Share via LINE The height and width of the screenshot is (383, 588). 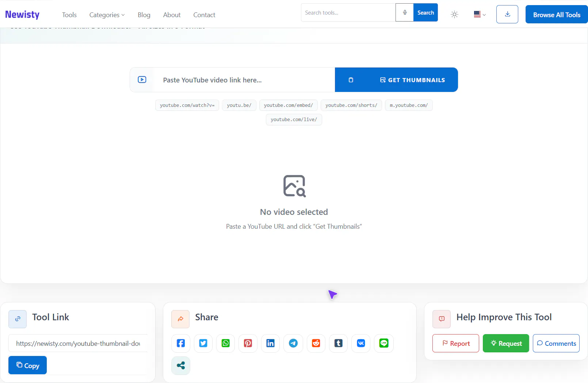(384, 343)
